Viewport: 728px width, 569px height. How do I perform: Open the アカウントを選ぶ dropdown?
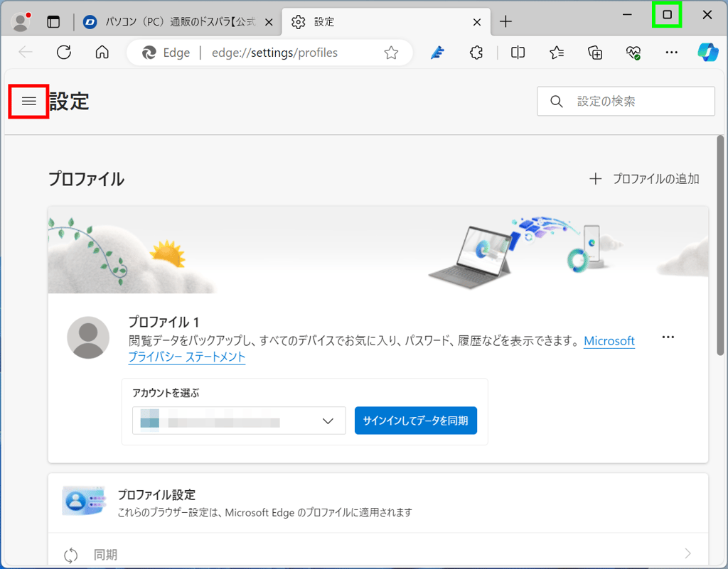point(239,421)
